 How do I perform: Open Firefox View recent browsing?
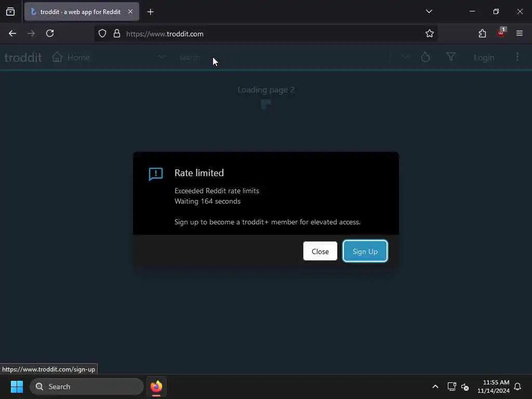pyautogui.click(x=10, y=12)
